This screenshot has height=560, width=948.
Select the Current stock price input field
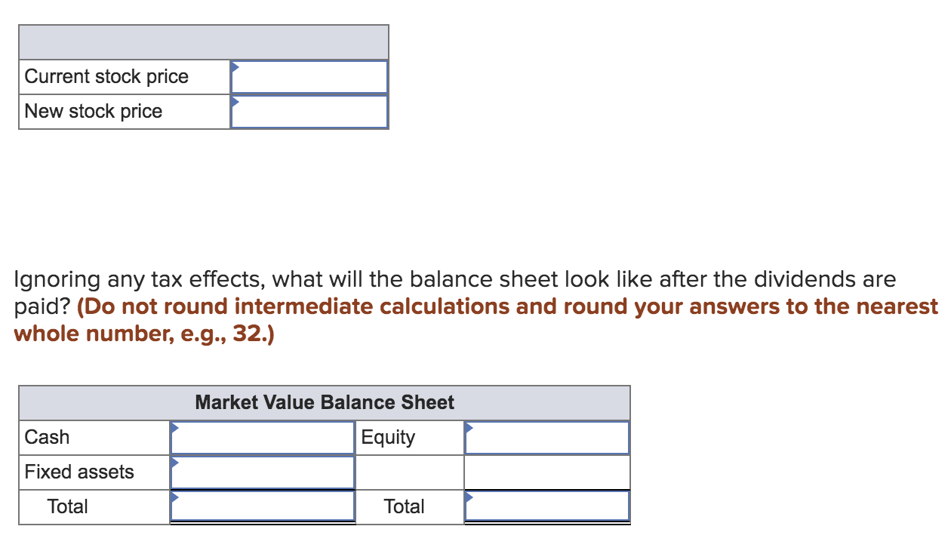click(309, 76)
